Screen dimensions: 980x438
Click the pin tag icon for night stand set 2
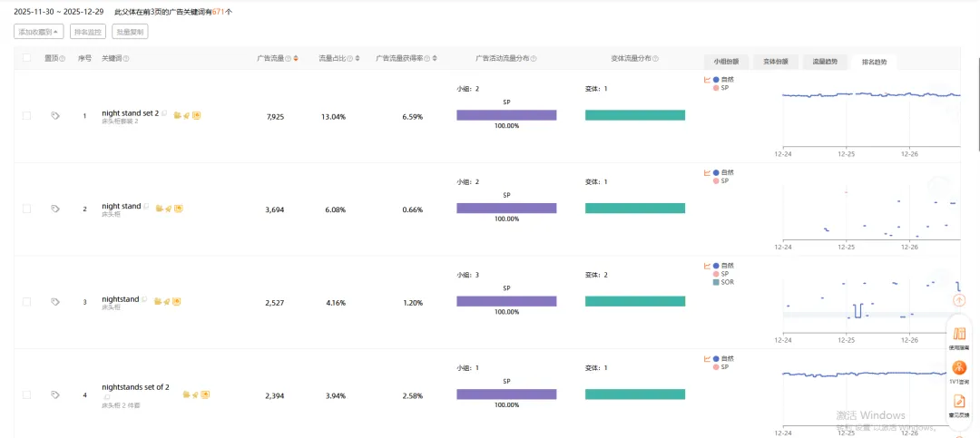(x=55, y=115)
